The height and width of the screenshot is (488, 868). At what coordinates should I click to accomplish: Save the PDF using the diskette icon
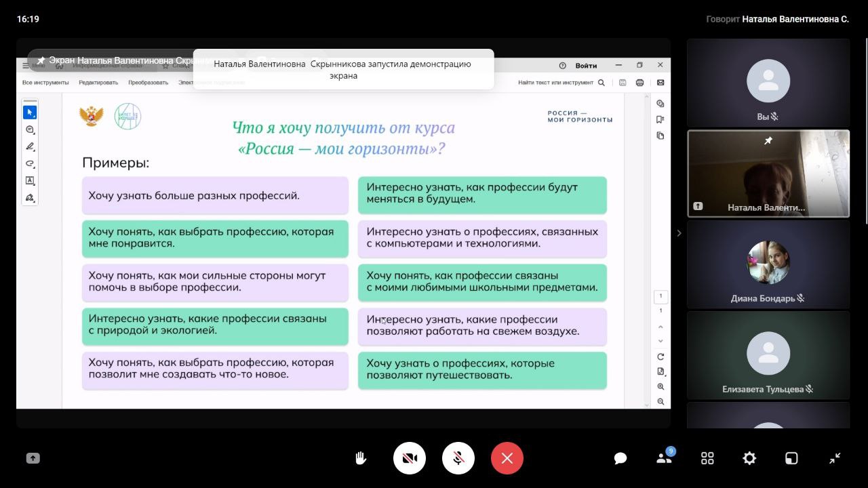point(623,83)
